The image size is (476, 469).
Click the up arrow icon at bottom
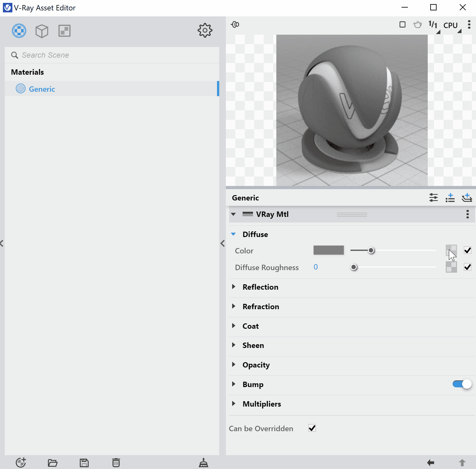pyautogui.click(x=462, y=462)
